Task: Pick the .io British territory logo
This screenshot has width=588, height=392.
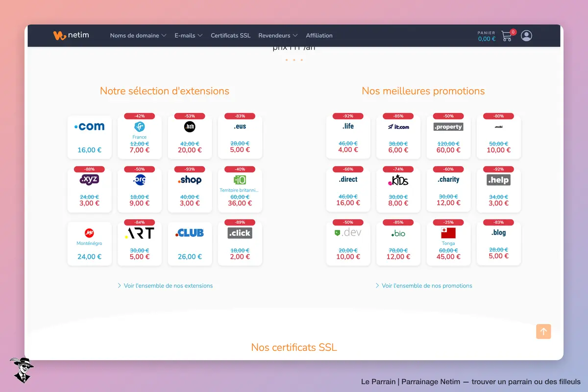Action: 240,180
